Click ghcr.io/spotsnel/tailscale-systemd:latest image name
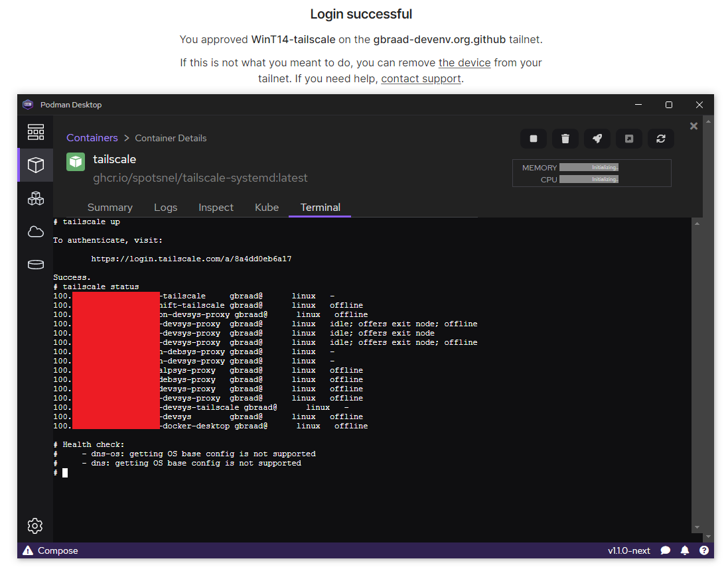 [x=200, y=178]
